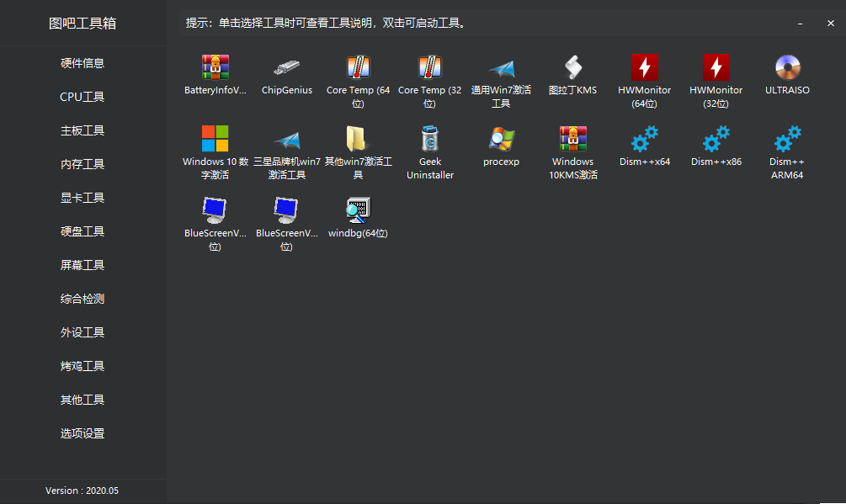Select Core Temp (32位) icon
The image size is (846, 504).
(430, 67)
